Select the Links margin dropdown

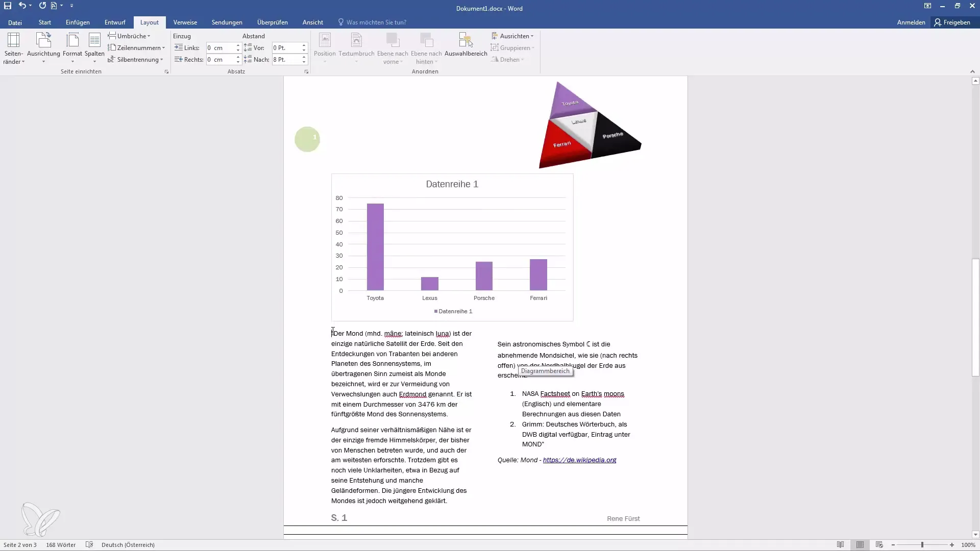click(238, 48)
